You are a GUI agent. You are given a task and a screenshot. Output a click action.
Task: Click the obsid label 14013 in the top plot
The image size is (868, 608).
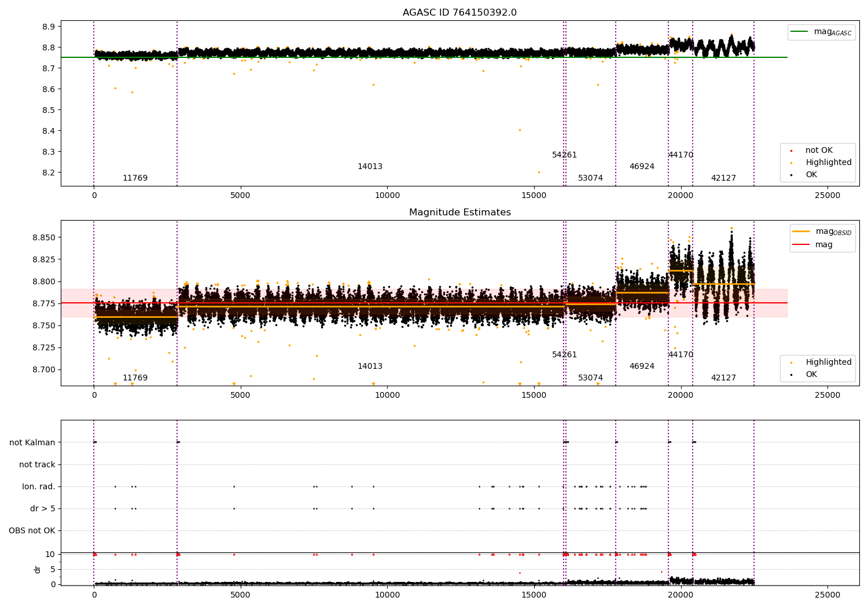(370, 167)
